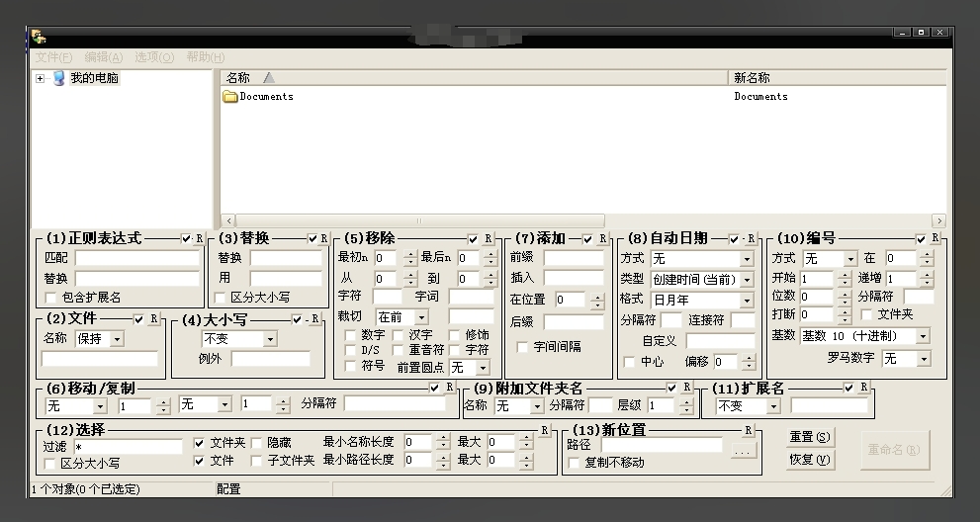Image resolution: width=980 pixels, height=522 pixels.
Task: Click the file list scroll left arrow
Action: point(228,220)
